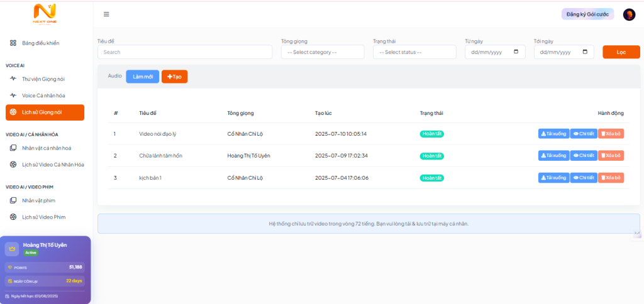View details of Video nói đạo lý
Viewport: 644px width, 304px height.
(x=584, y=134)
